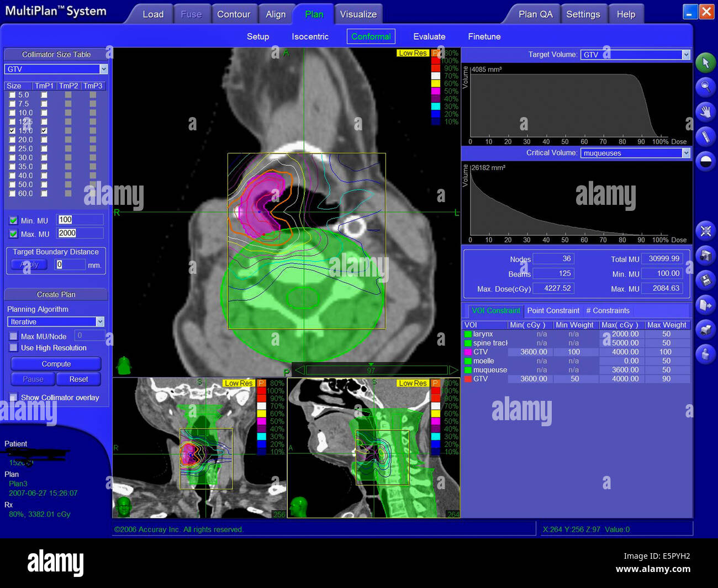Open the Settings tab

coord(583,14)
